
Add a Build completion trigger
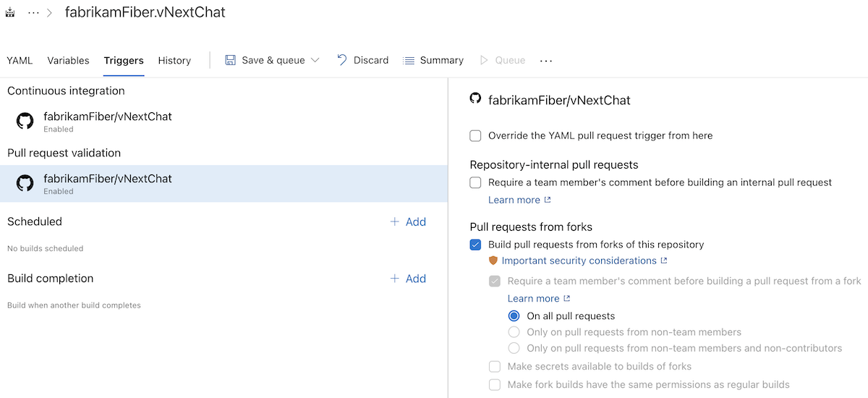408,279
